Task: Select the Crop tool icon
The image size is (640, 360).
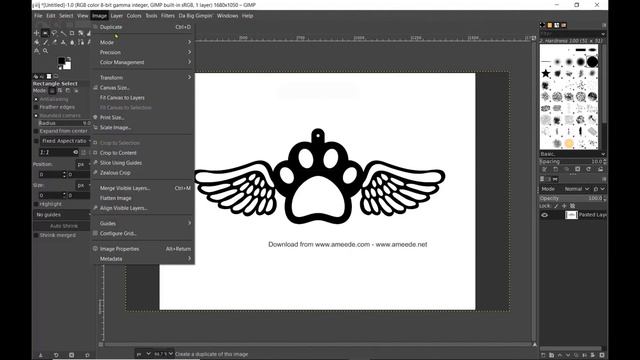Action: pos(72,33)
